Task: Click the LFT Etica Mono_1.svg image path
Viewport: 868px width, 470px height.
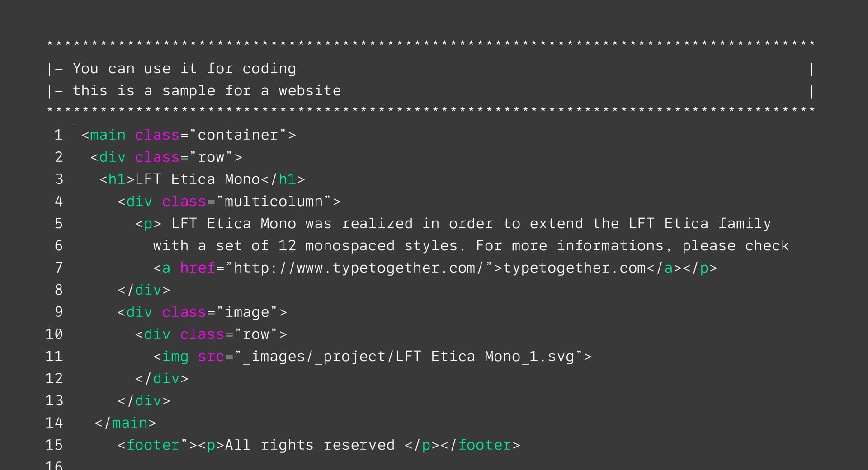Action: coord(412,356)
